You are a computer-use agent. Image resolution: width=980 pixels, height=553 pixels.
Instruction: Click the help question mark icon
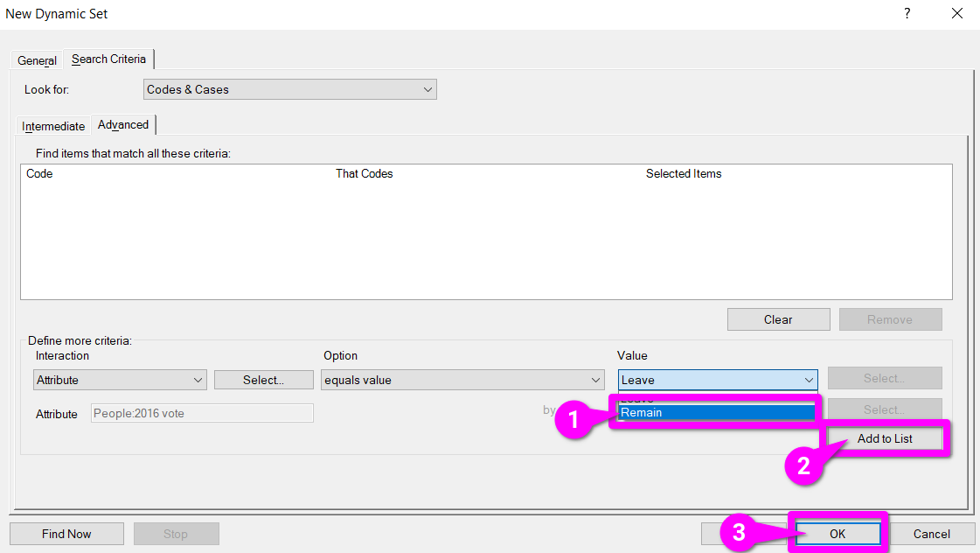pos(907,14)
